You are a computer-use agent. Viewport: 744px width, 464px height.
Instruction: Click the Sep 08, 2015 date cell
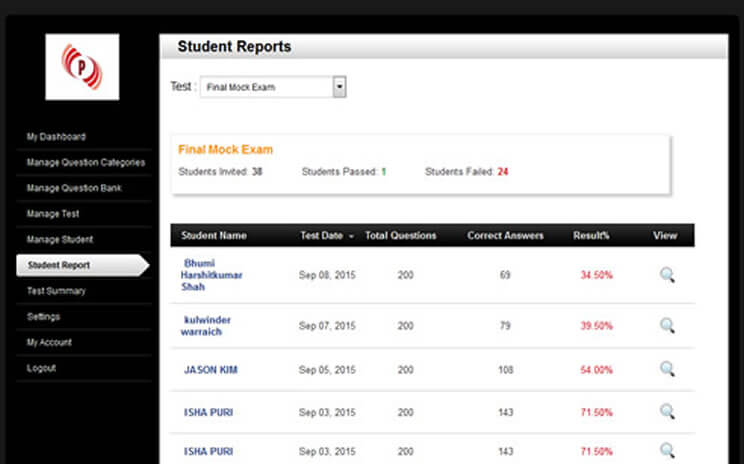[x=327, y=275]
